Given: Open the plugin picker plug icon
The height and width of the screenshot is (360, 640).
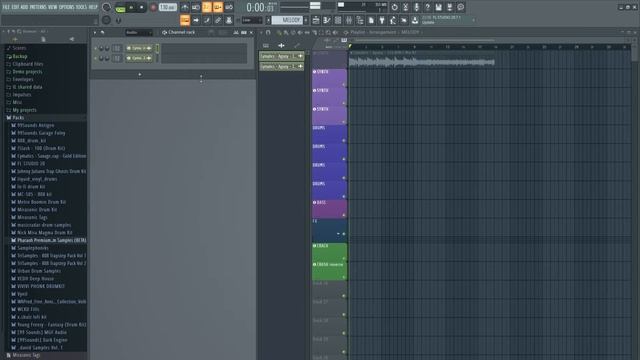Looking at the screenshot, I should [x=382, y=20].
